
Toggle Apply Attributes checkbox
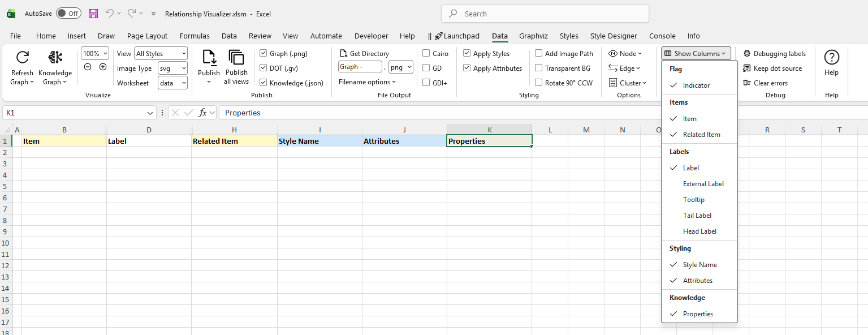[x=467, y=68]
